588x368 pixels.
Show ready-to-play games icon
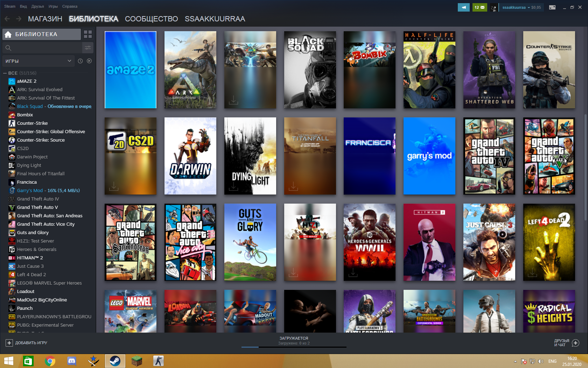point(89,61)
